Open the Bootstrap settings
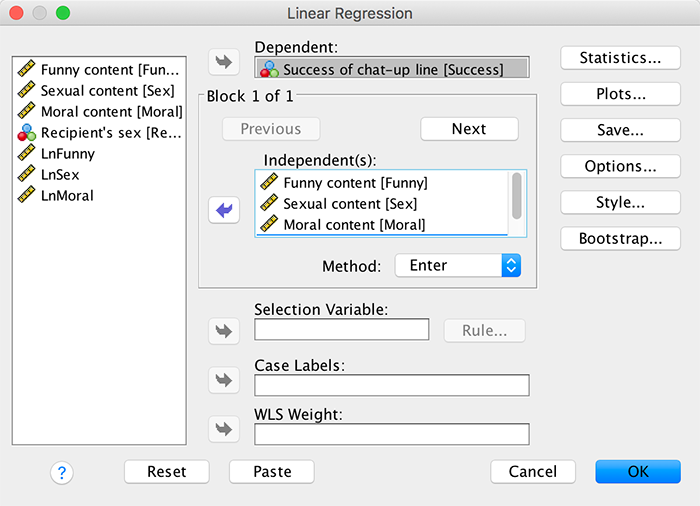Screen dimensions: 700x506 coord(620,239)
